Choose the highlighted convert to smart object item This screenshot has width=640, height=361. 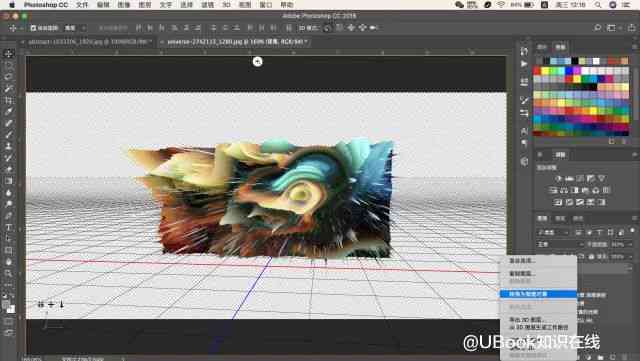point(538,294)
